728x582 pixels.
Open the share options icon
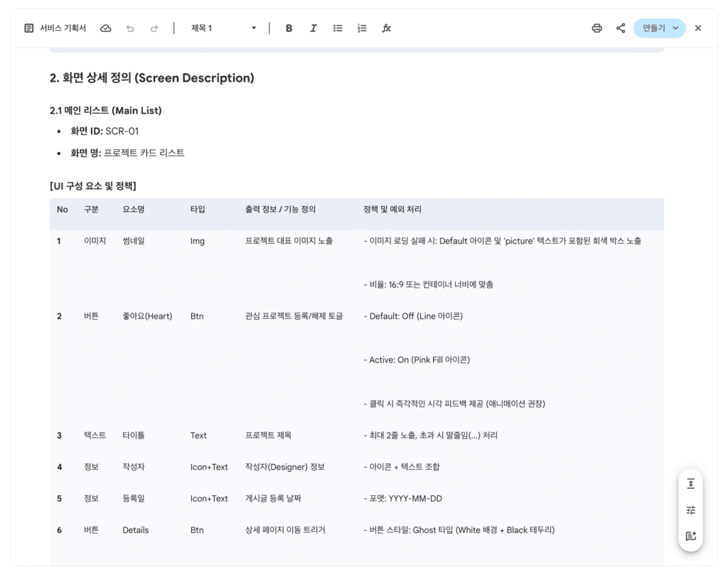pyautogui.click(x=621, y=28)
